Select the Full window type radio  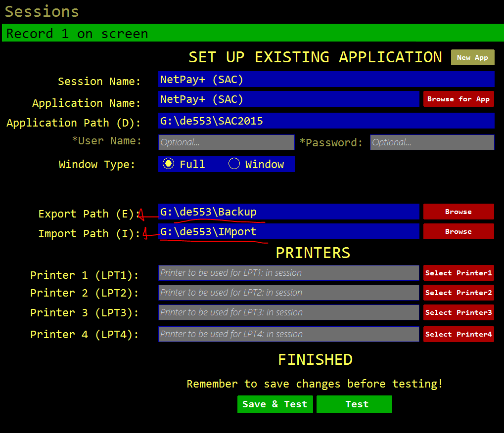(169, 164)
